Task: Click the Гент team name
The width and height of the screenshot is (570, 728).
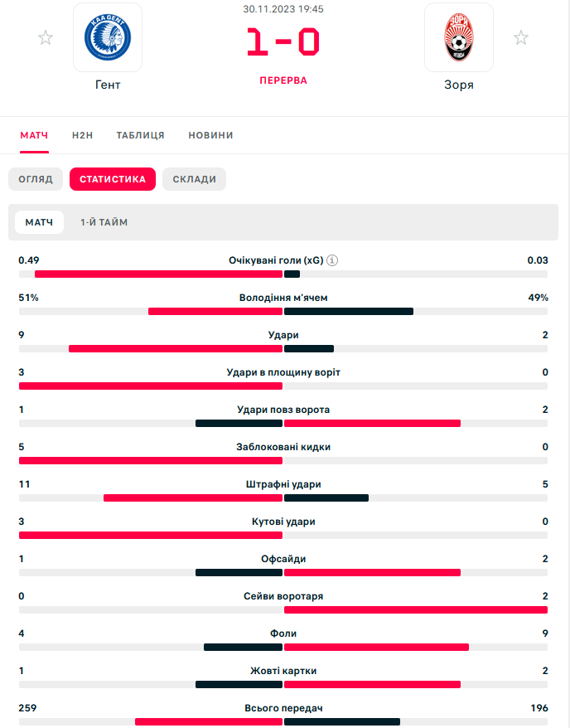Action: click(x=108, y=85)
